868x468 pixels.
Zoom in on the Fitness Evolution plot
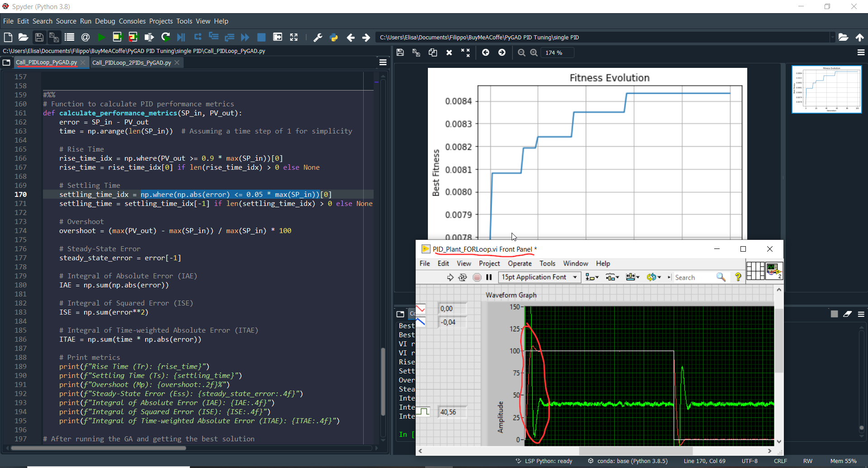pyautogui.click(x=534, y=53)
